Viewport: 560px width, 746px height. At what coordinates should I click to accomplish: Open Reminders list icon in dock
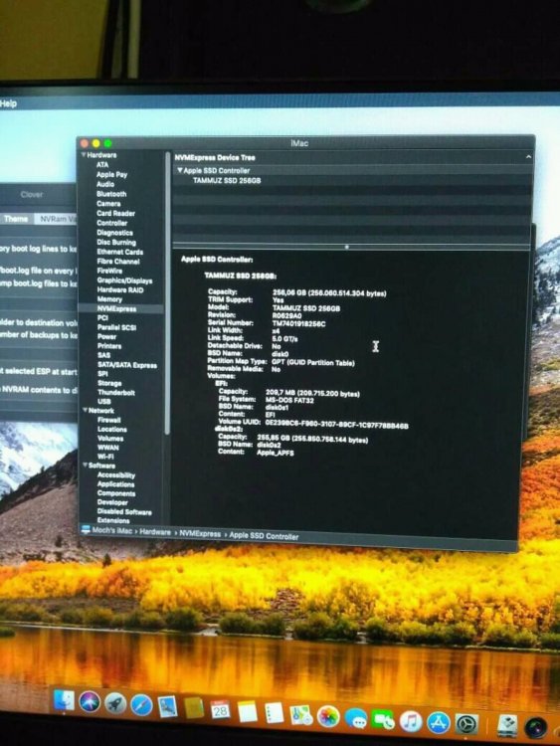pyautogui.click(x=275, y=713)
